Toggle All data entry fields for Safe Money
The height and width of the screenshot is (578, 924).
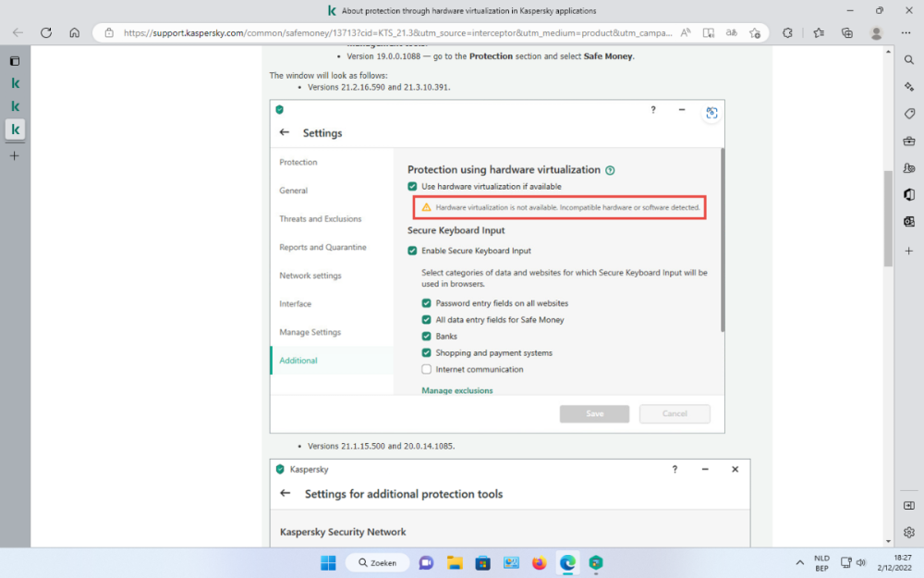427,320
